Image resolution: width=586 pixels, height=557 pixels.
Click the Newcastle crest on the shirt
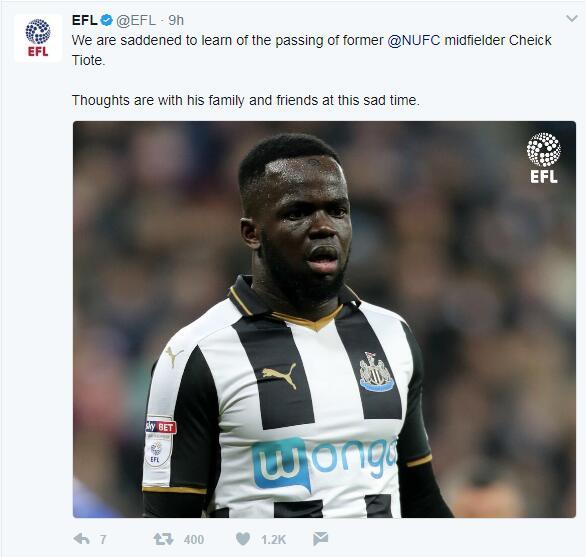376,372
